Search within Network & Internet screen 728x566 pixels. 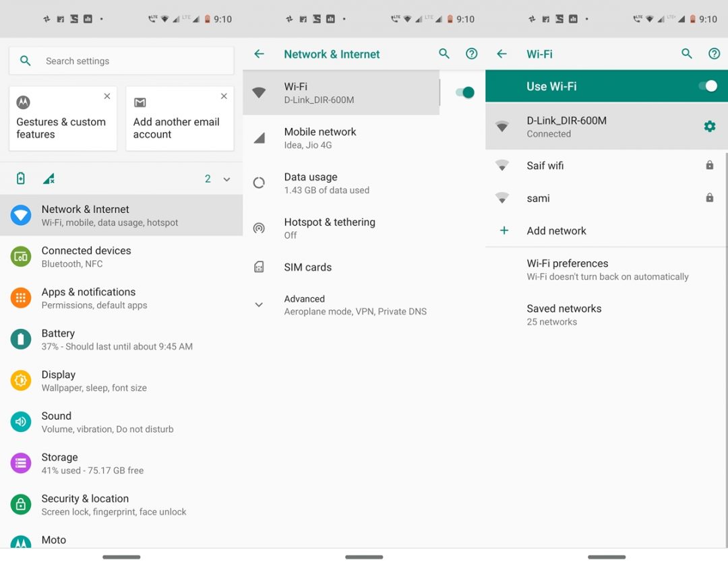point(444,54)
